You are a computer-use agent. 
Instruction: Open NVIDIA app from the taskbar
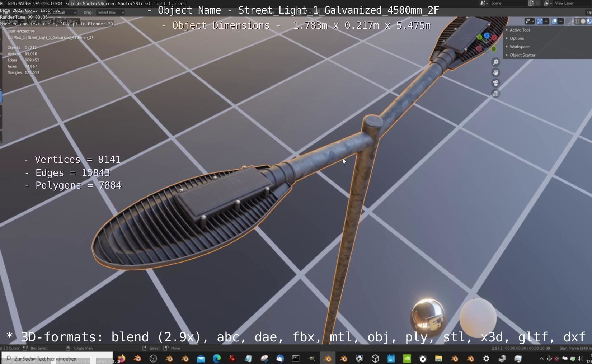[407, 359]
